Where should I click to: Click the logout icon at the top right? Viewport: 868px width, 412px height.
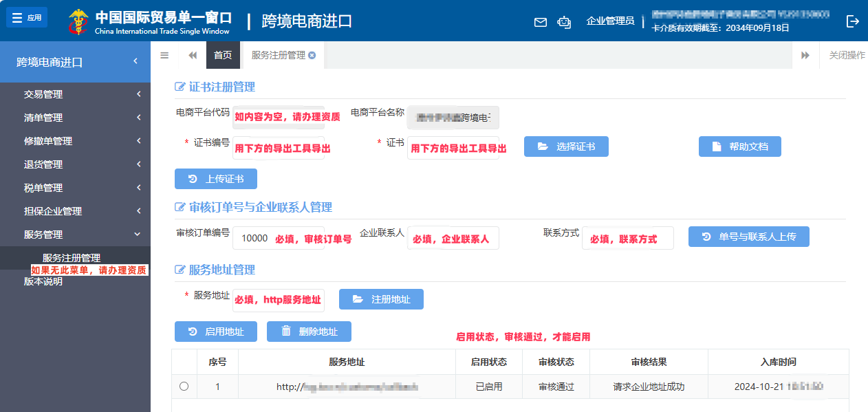(x=853, y=21)
